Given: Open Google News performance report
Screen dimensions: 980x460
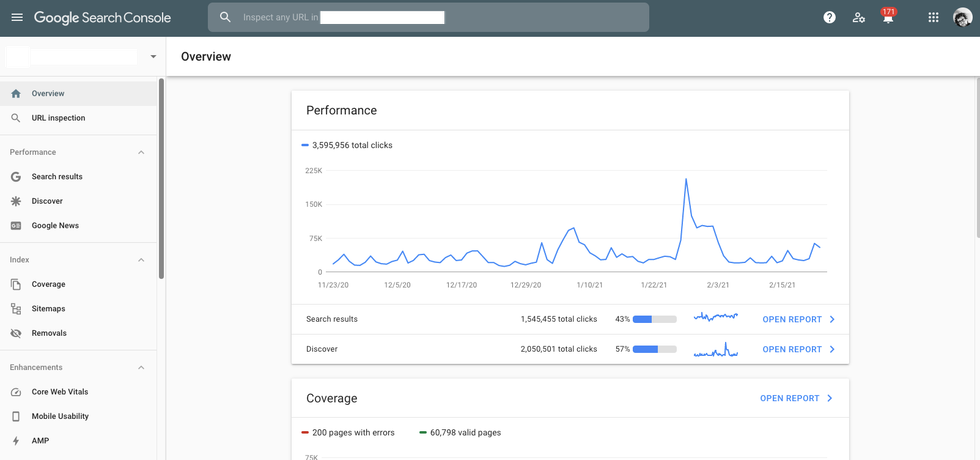Looking at the screenshot, I should [x=55, y=226].
